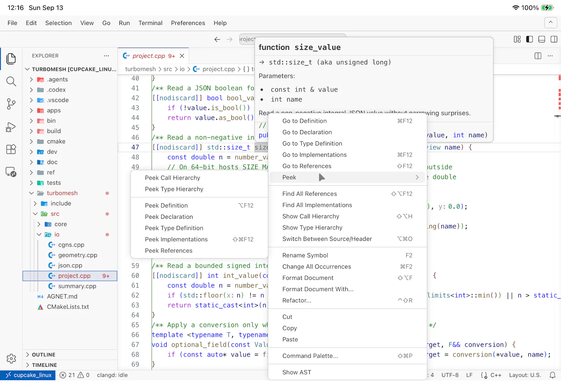Open the Remote Explorer view icon
This screenshot has width=561, height=392.
point(11,172)
